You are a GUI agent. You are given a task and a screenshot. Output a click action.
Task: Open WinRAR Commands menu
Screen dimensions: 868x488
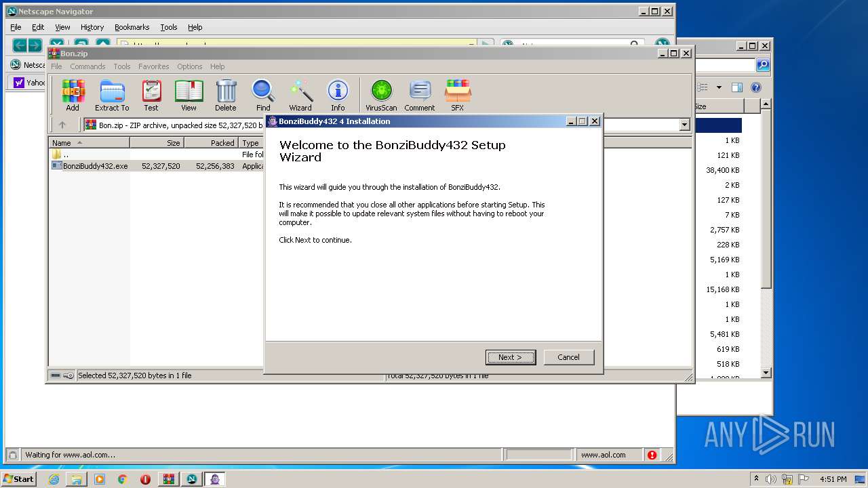click(87, 66)
